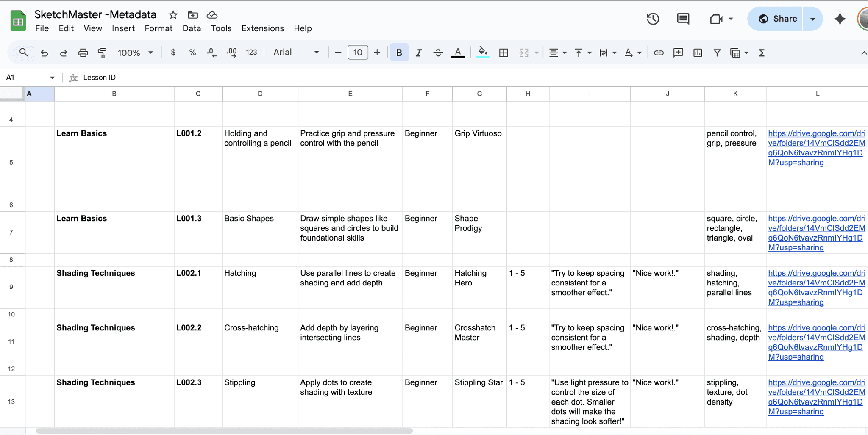This screenshot has width=868, height=435.
Task: Open filter views table icon
Action: click(735, 53)
